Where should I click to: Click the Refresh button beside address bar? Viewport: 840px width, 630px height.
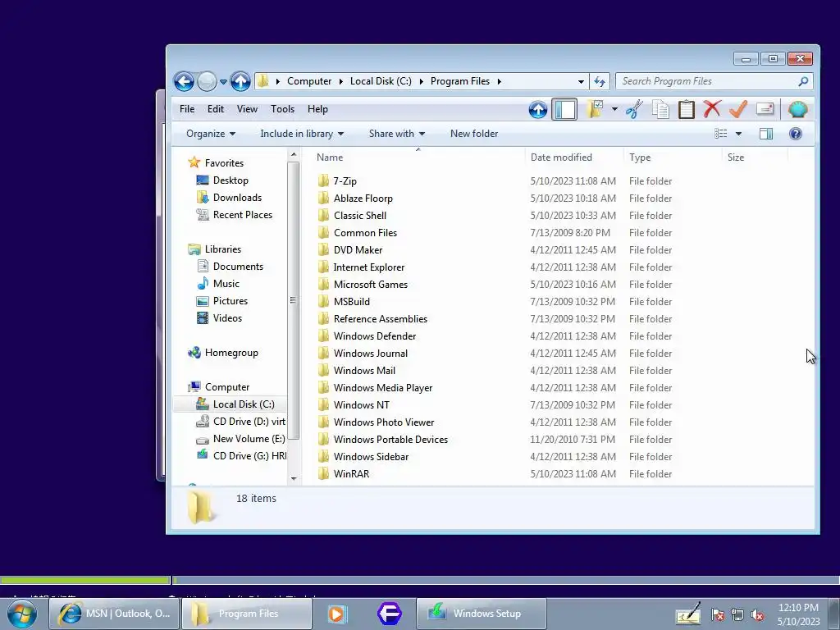point(600,81)
